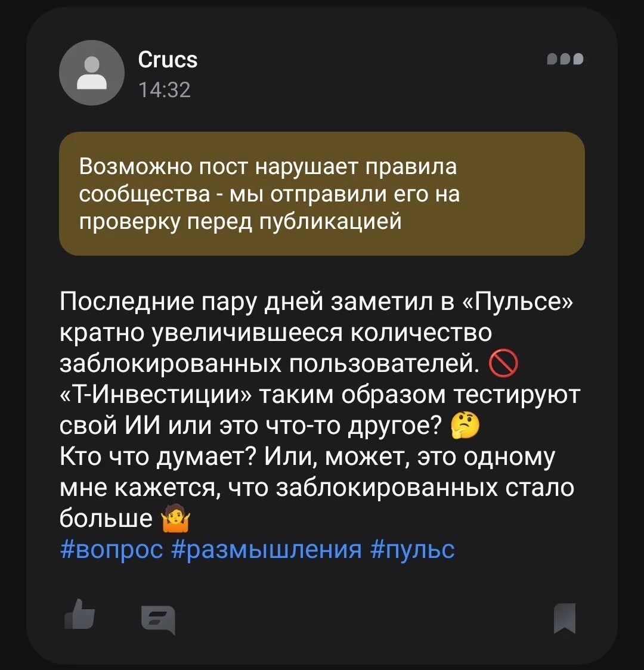Screen dimensions: 644x670
Task: Open the #пульс hashtag
Action: [413, 550]
